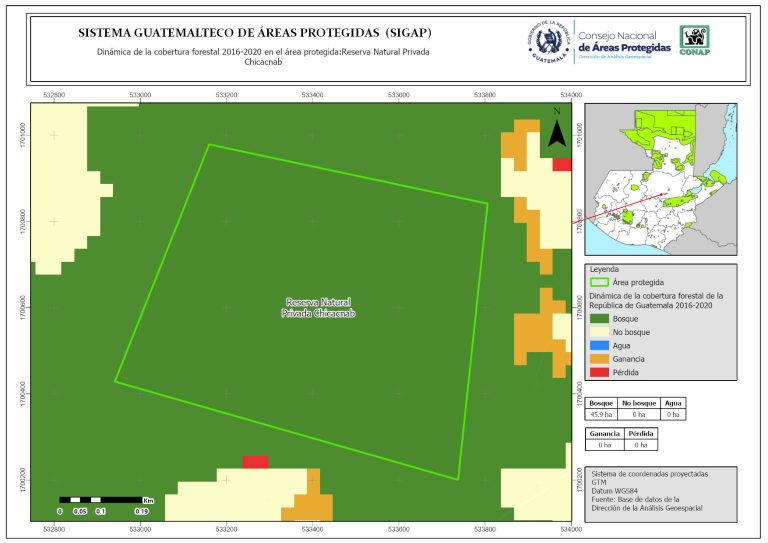Click the Área protegida outline symbol in legend
Screen dimensions: 768x543
coord(598,283)
